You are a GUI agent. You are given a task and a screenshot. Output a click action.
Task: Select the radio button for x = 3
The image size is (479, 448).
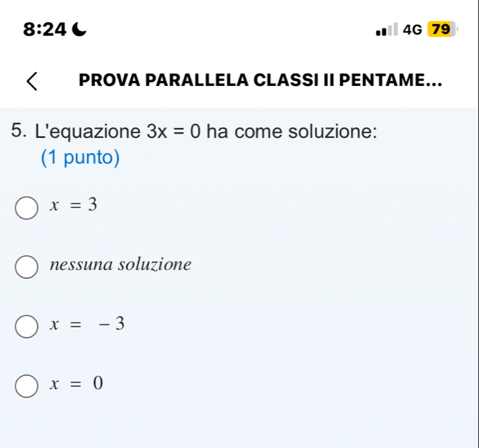26,206
